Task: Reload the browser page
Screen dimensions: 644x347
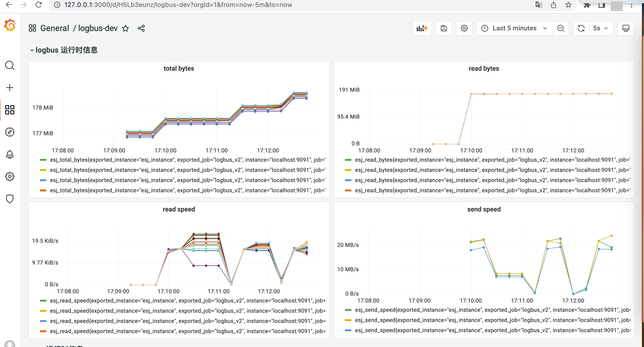Action: tap(38, 5)
